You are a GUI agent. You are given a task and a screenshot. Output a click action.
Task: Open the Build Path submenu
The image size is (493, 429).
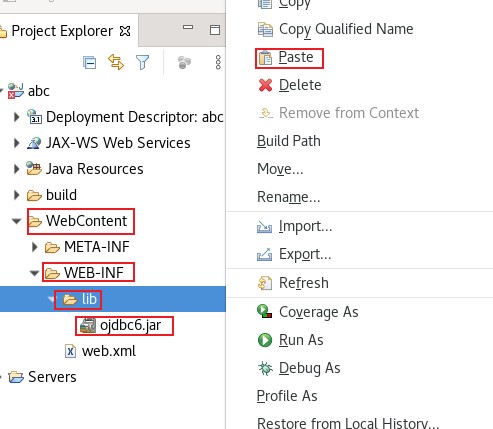(289, 141)
